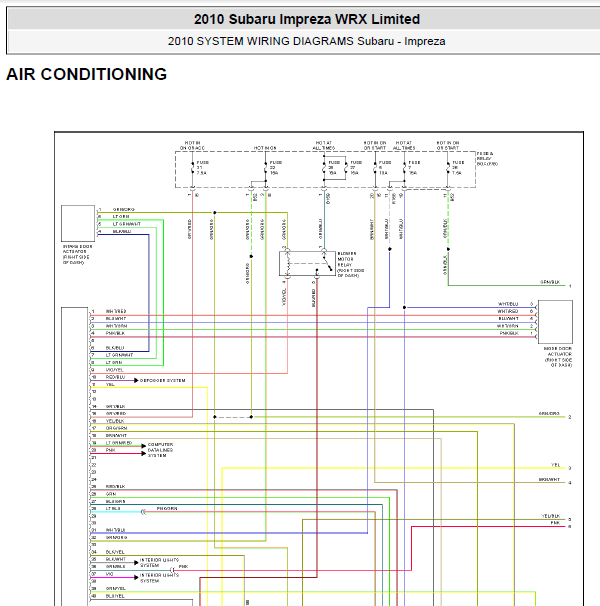Screen dimensions: 600x606
Task: Select the '2010 SYSTEM WIRING DIAGRAMS Subaru - Impreza' subtitle
Action: coord(306,41)
